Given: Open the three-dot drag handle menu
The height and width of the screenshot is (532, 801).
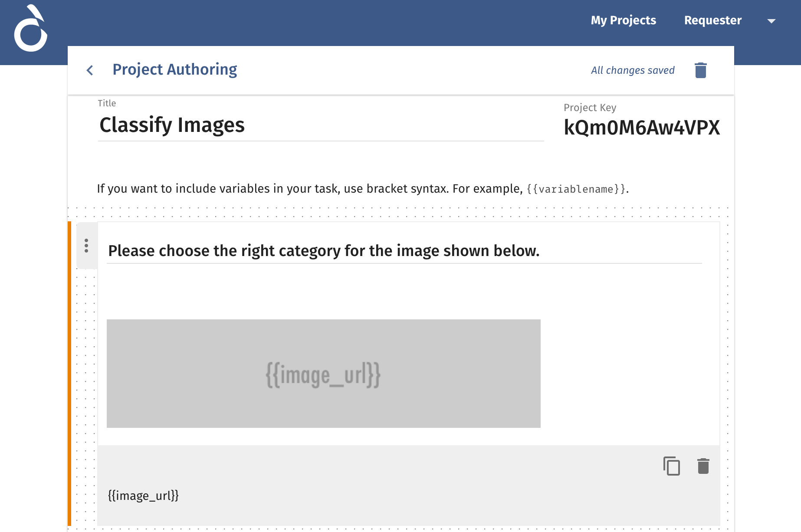Looking at the screenshot, I should pyautogui.click(x=87, y=246).
